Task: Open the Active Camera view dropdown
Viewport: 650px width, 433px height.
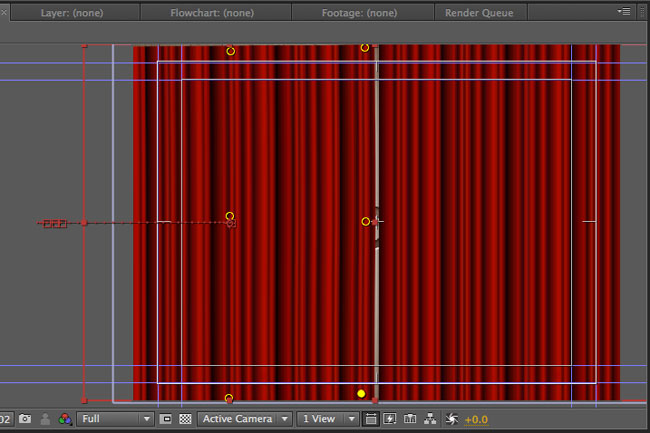Action: (x=245, y=419)
